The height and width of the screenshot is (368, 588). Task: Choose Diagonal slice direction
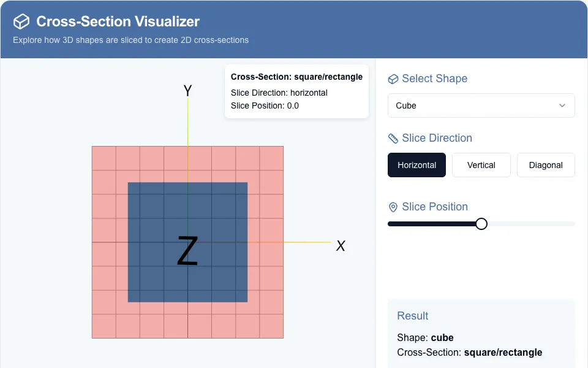[x=546, y=165]
